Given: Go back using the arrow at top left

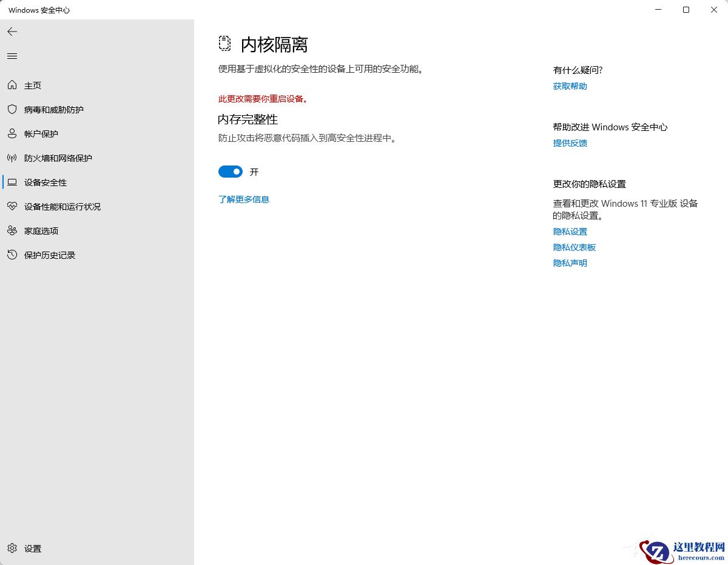Looking at the screenshot, I should pyautogui.click(x=12, y=31).
